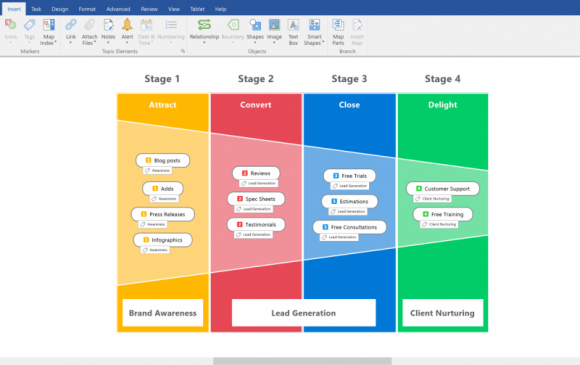Select the Customer Support topic
Image resolution: width=580 pixels, height=365 pixels.
click(443, 189)
